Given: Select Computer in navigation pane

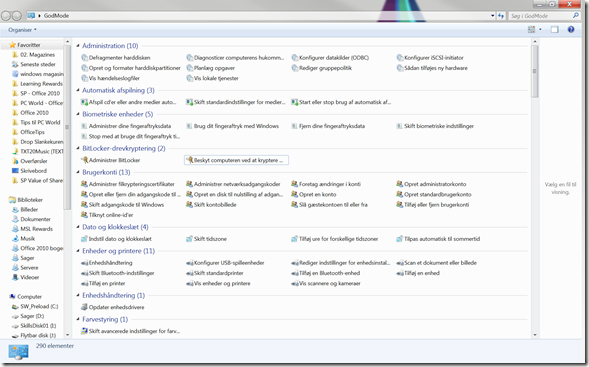Looking at the screenshot, I should pos(25,297).
